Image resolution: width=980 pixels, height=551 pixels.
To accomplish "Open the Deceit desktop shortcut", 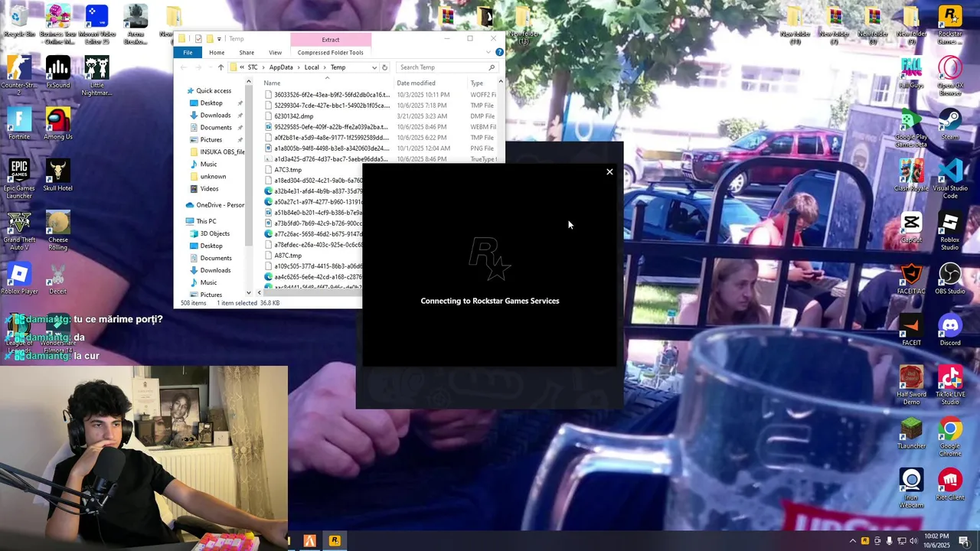I will point(58,279).
